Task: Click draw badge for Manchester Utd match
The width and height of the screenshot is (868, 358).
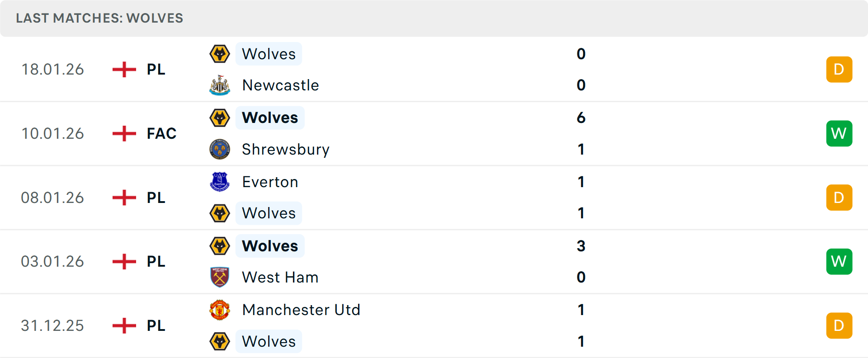Action: point(839,325)
